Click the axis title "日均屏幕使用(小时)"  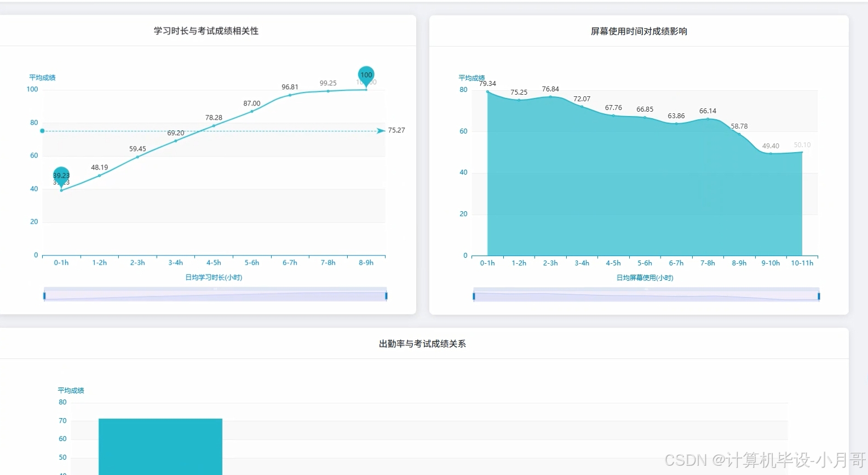click(645, 278)
